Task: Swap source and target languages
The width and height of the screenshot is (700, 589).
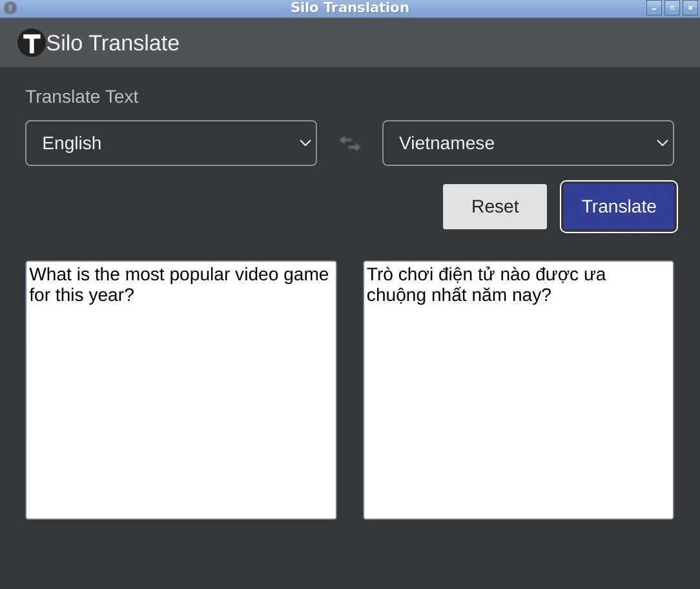Action: [349, 143]
